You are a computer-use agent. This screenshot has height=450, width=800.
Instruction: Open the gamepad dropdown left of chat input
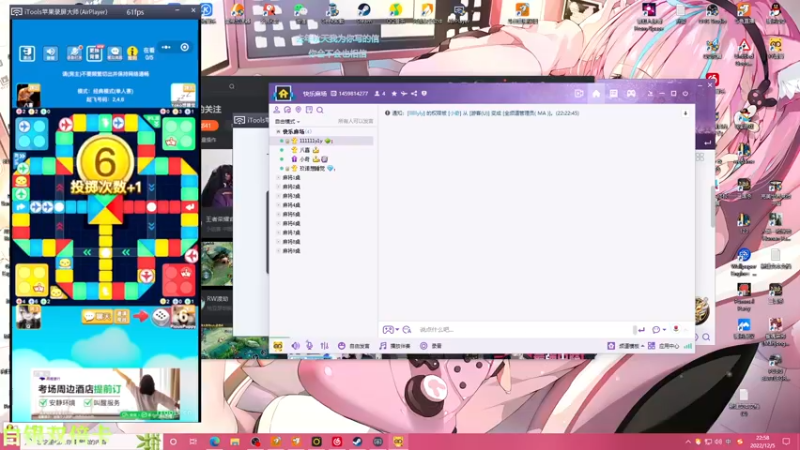click(x=390, y=330)
